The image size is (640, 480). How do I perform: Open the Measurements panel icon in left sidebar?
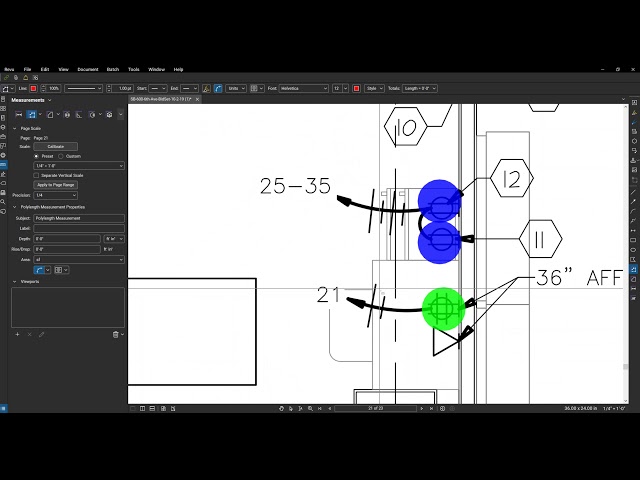(x=3, y=164)
